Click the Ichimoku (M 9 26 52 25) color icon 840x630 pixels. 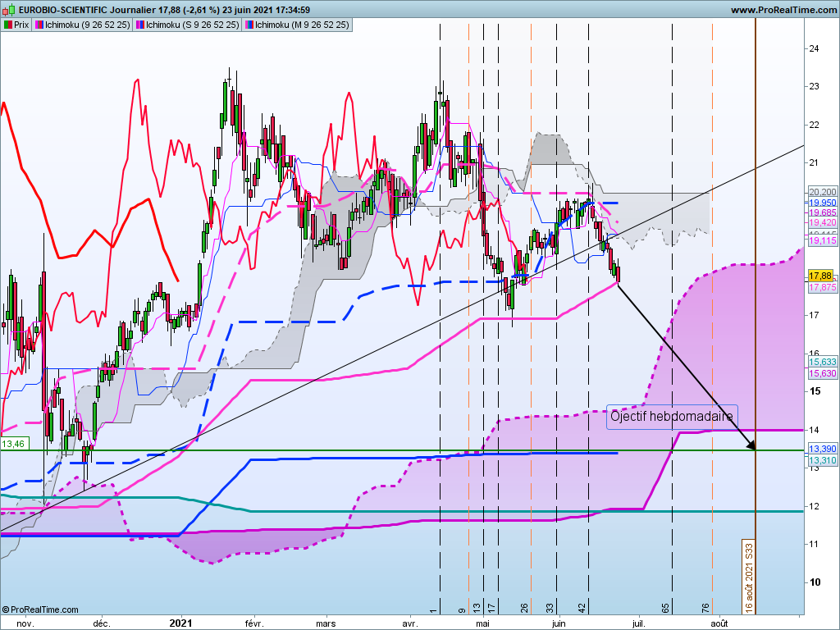[x=249, y=25]
